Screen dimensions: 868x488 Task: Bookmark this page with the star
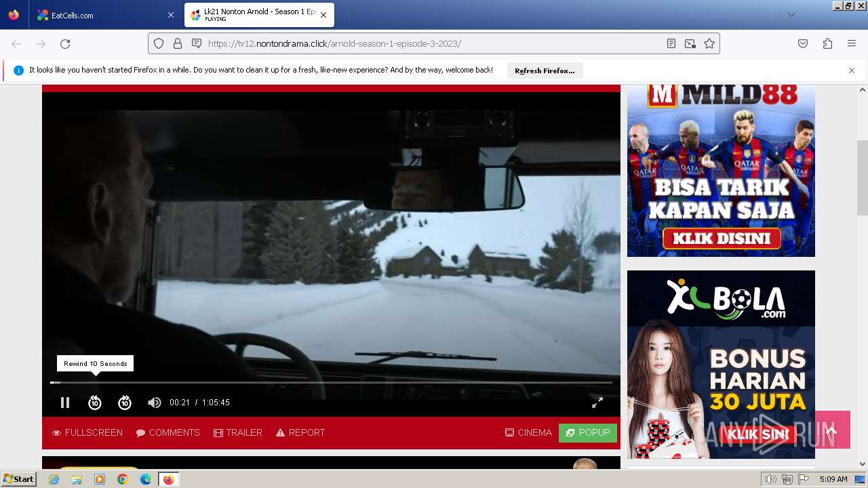pos(709,43)
